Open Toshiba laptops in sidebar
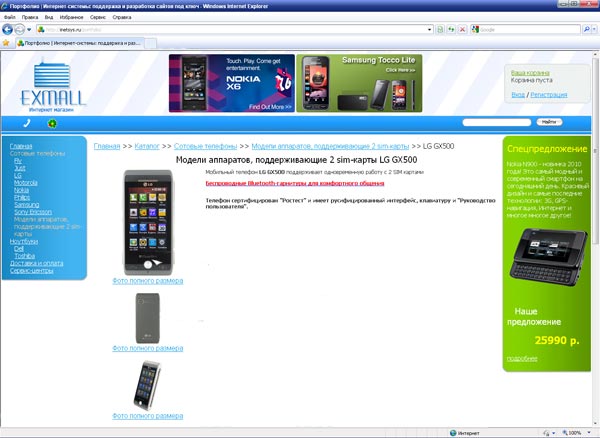Viewport: 600px width, 438px height. tap(24, 256)
